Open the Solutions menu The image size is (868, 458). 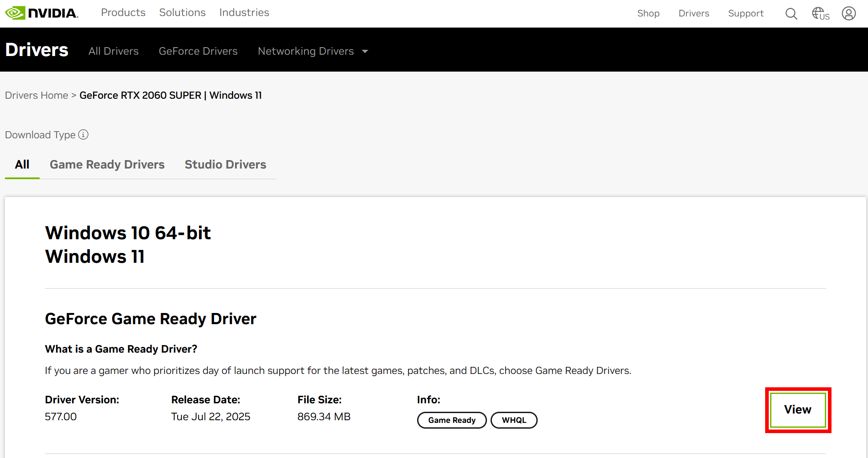click(183, 12)
